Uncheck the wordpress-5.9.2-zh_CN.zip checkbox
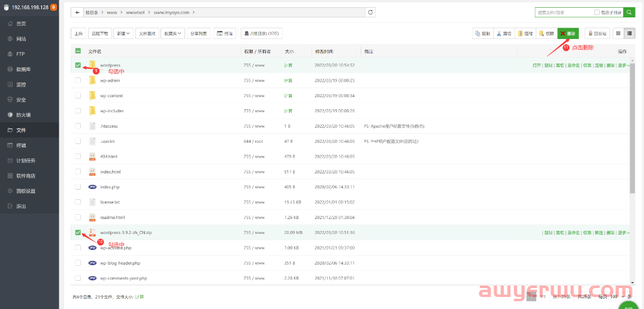The height and width of the screenshot is (309, 644). [78, 232]
